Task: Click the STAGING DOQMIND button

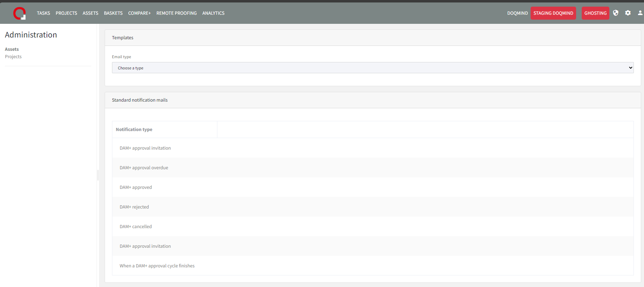Action: pos(553,13)
